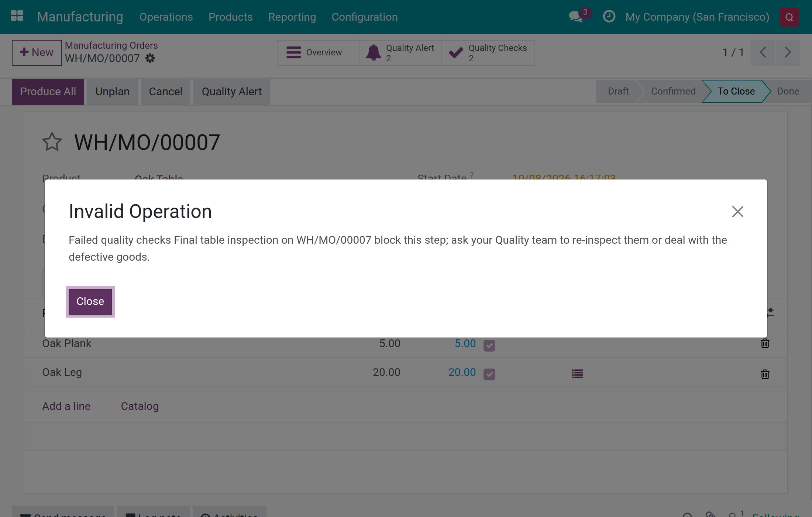The width and height of the screenshot is (812, 517).
Task: Open the apps grid menu icon
Action: 17,16
